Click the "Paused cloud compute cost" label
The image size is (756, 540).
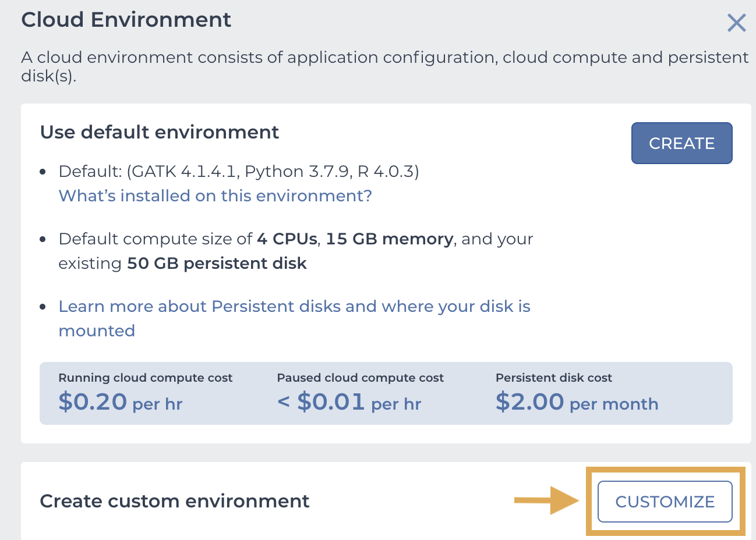(x=361, y=378)
